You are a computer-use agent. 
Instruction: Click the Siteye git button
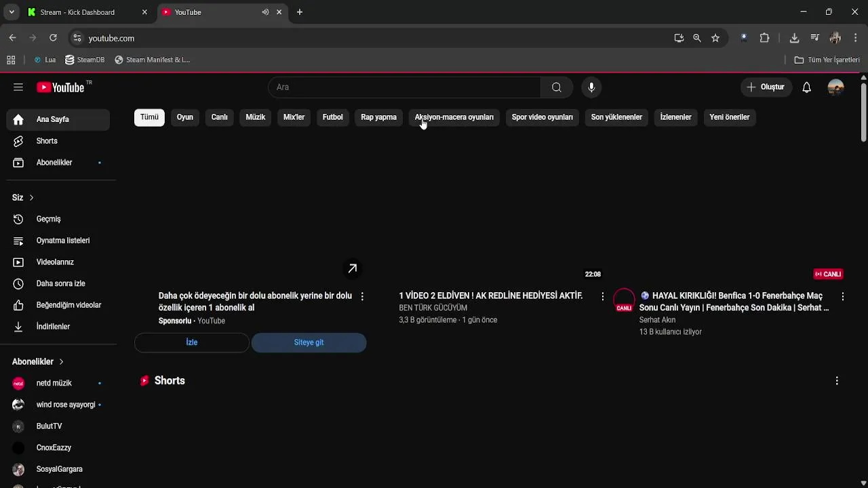point(309,342)
